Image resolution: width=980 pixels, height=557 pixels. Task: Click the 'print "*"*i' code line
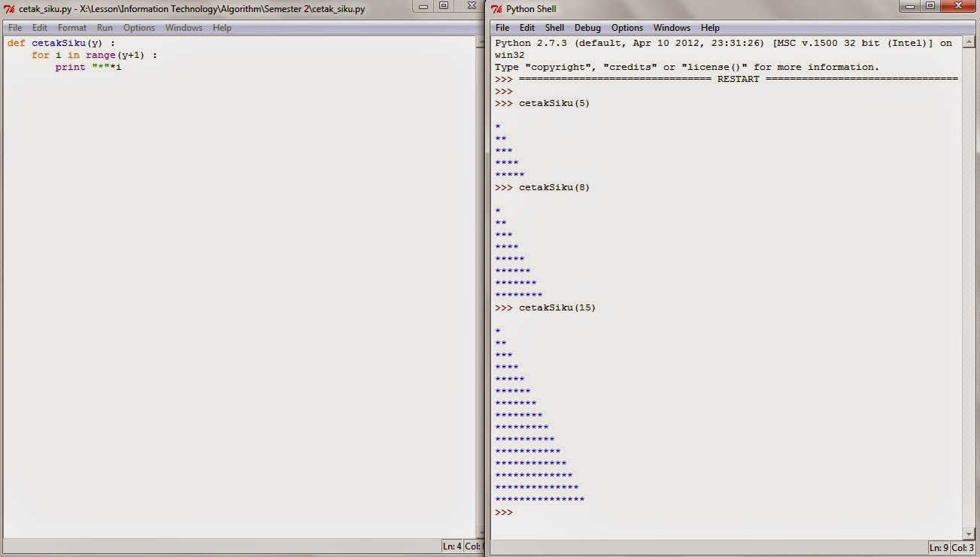click(x=88, y=67)
